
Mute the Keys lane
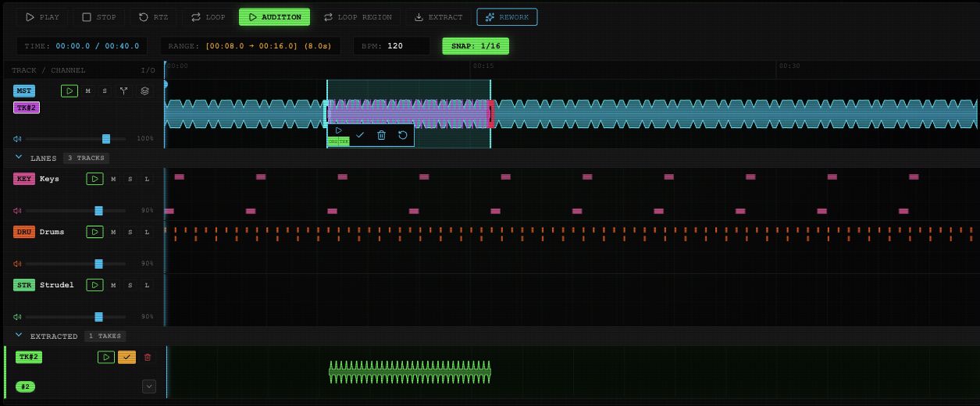click(113, 179)
